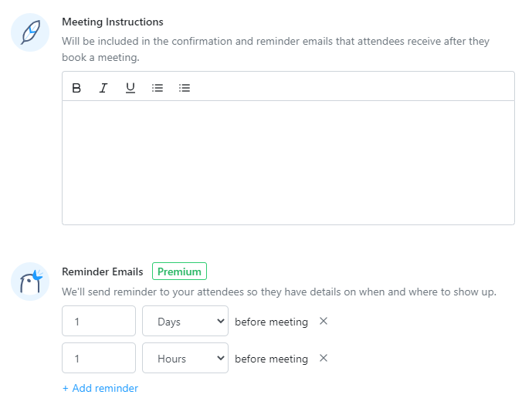Image resolution: width=532 pixels, height=408 pixels.
Task: Toggle italic formatting in the editor toolbar
Action: coord(103,88)
